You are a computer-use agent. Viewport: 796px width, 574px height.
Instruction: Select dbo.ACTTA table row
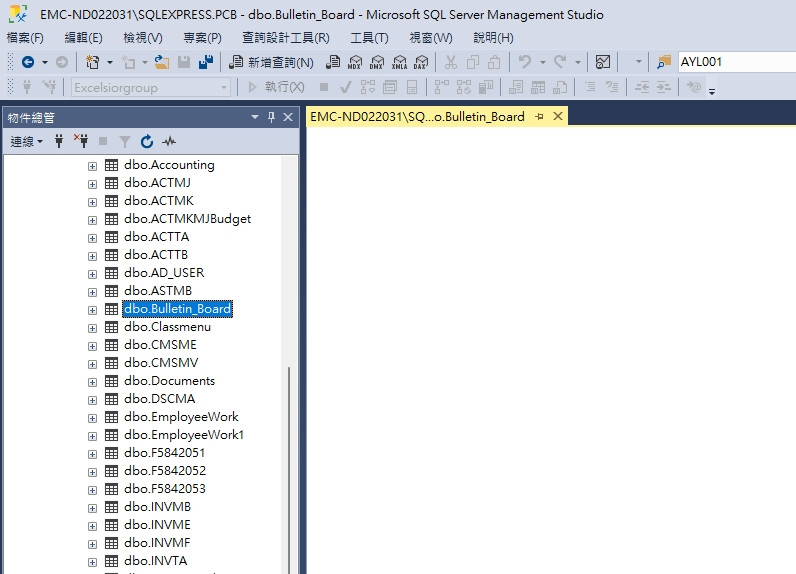[156, 237]
